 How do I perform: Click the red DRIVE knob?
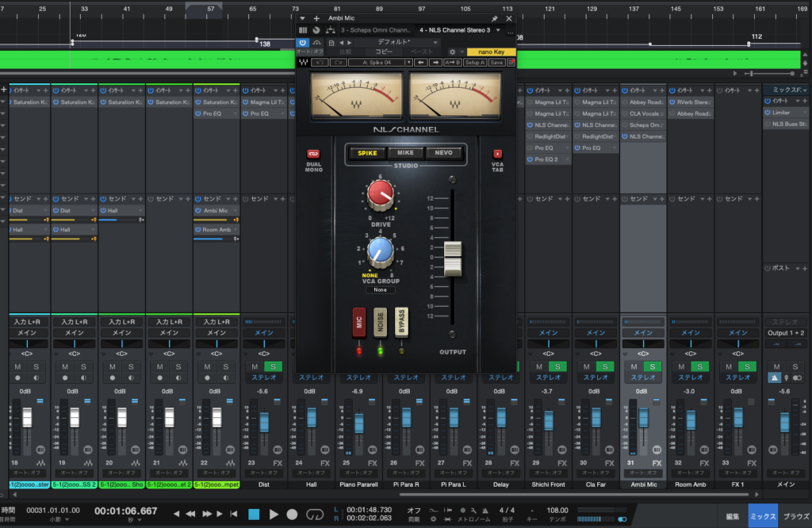[x=381, y=194]
